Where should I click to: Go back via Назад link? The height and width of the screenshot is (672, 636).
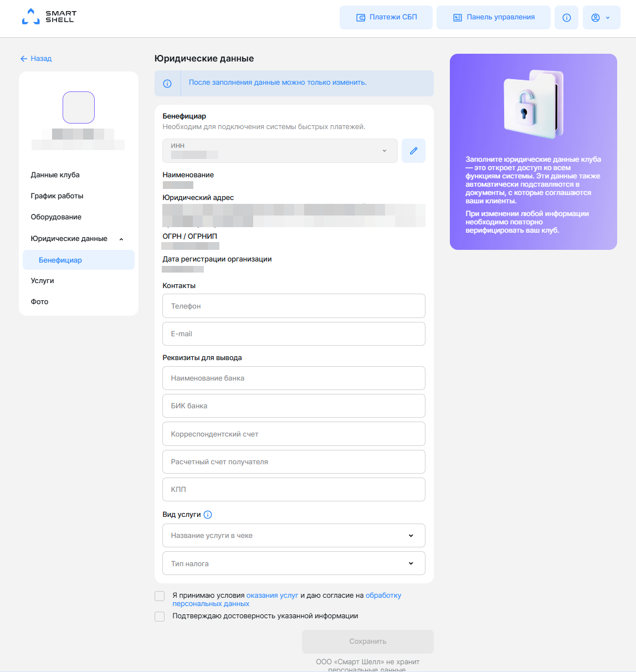(x=36, y=58)
